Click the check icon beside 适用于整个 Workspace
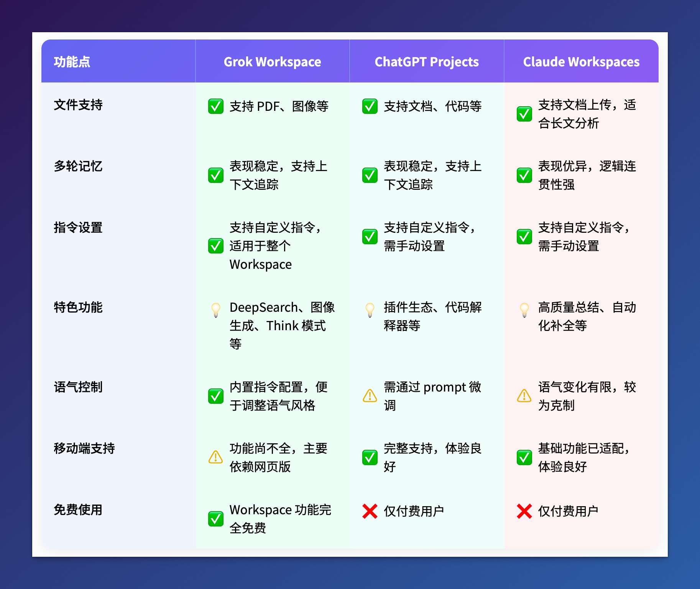This screenshot has width=700, height=589. click(216, 246)
